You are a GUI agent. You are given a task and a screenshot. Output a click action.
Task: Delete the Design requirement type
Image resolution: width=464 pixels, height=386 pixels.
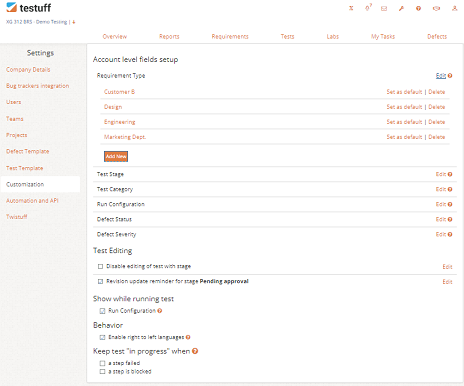click(437, 107)
